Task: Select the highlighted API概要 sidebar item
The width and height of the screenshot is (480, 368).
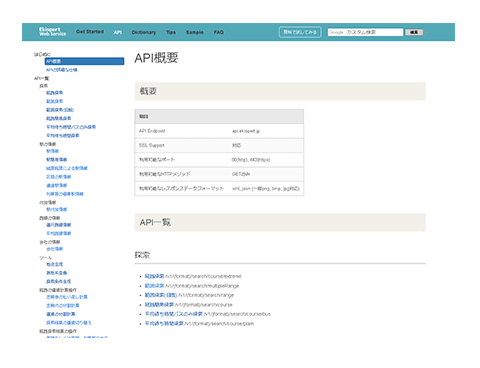Action: 84,61
